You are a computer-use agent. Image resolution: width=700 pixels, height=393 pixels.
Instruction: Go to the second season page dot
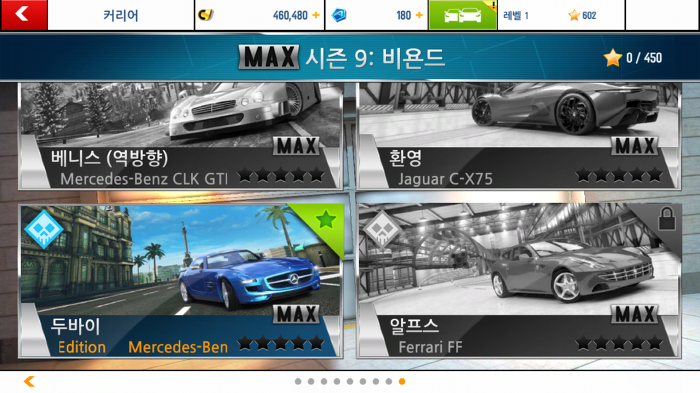(x=311, y=381)
